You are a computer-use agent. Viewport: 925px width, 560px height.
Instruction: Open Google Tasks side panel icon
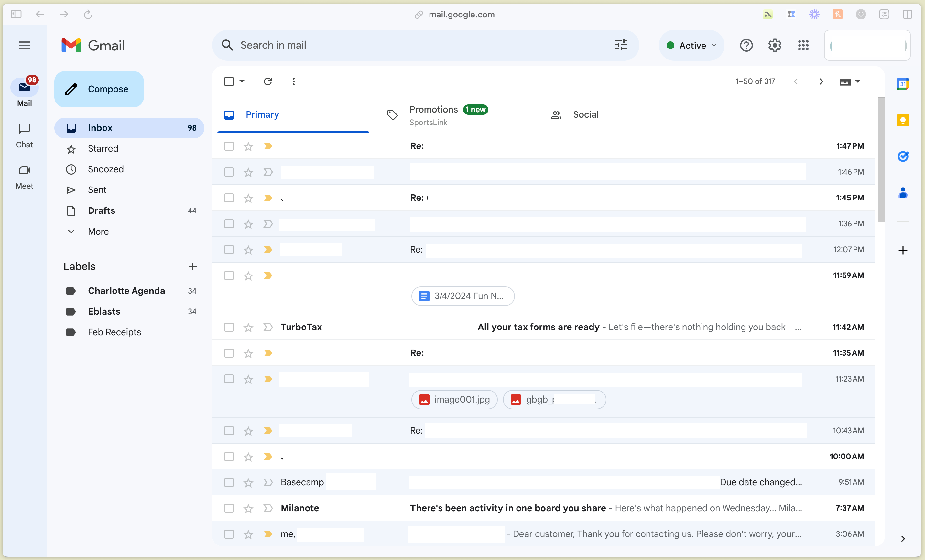pyautogui.click(x=902, y=156)
